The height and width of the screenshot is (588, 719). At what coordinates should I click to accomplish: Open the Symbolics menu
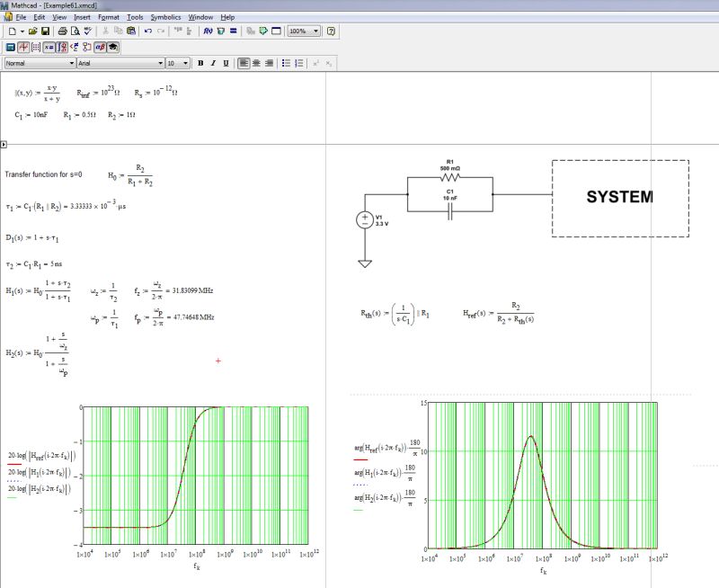(x=167, y=16)
